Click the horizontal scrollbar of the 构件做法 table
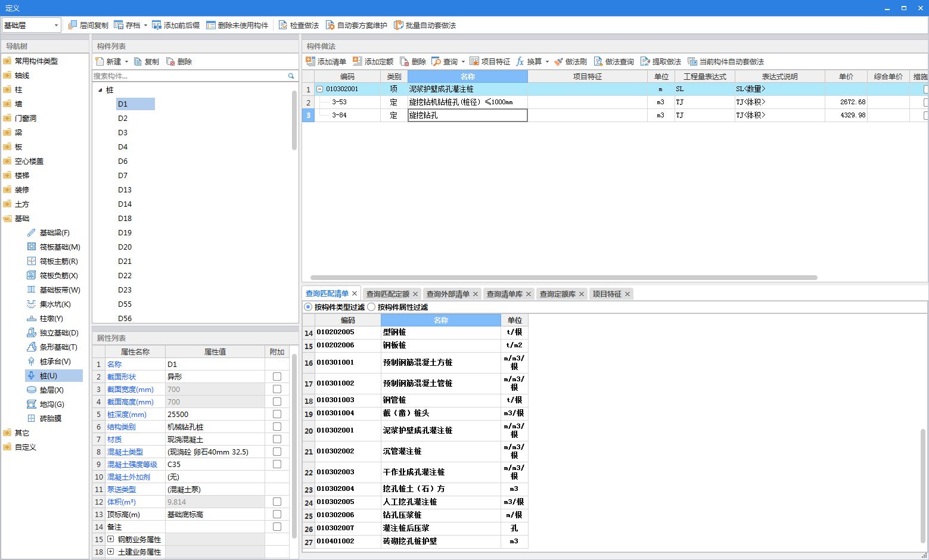This screenshot has width=929, height=560. click(x=564, y=278)
